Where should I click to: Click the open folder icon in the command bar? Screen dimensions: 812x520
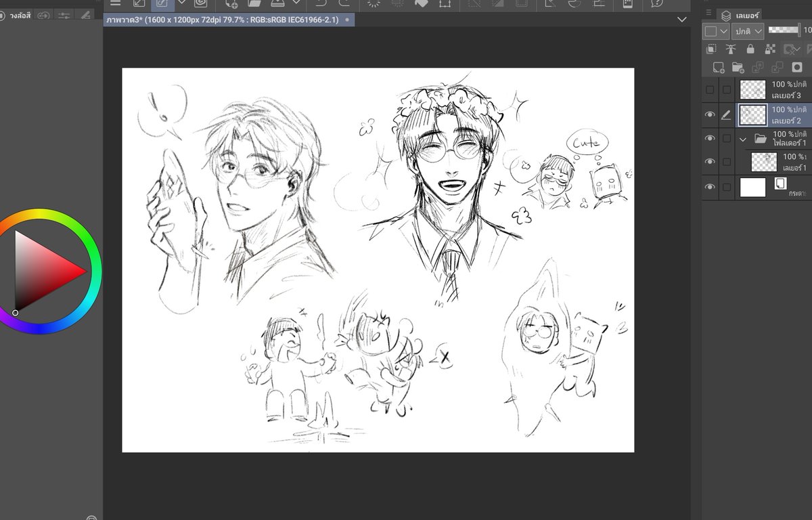(x=254, y=3)
